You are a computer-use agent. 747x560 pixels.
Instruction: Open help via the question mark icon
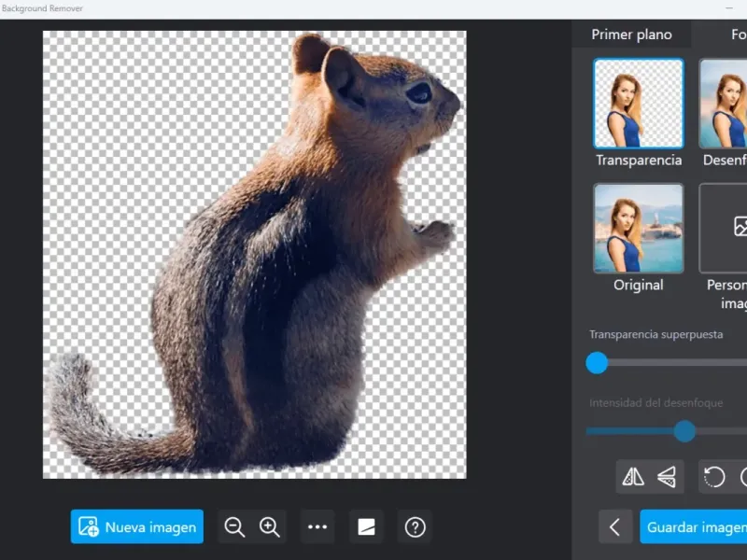click(415, 527)
